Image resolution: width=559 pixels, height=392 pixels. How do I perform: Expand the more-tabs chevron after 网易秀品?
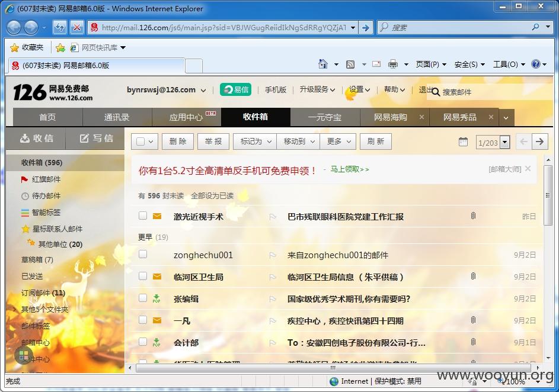506,118
